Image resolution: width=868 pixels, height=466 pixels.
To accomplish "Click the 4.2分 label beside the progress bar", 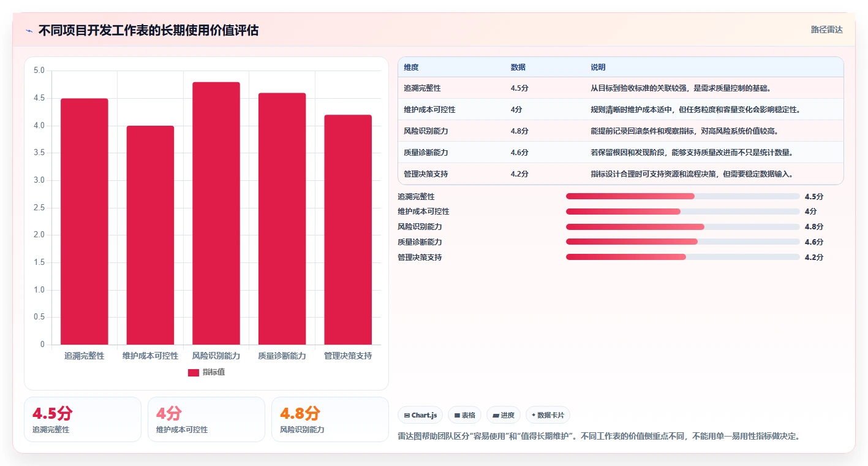I will pyautogui.click(x=814, y=257).
